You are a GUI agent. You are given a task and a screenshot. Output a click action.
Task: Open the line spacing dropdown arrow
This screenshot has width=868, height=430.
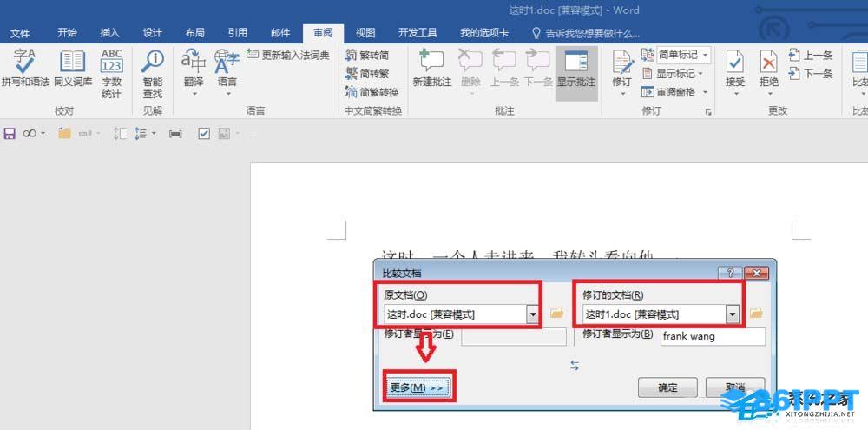pos(154,134)
